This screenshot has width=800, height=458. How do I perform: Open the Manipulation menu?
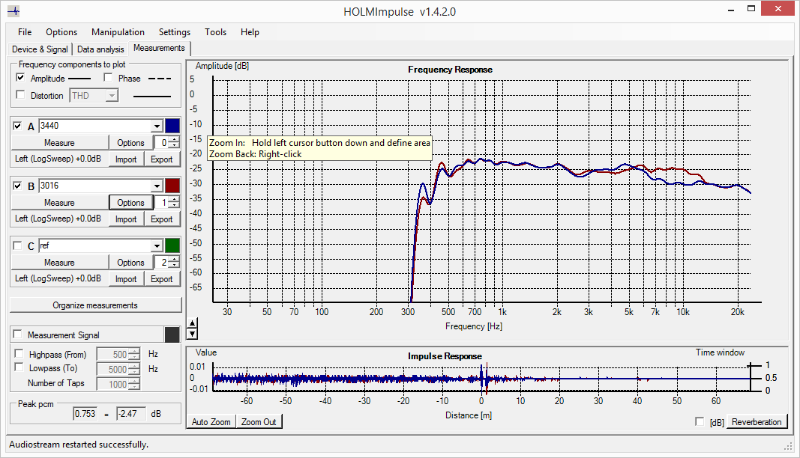click(118, 32)
